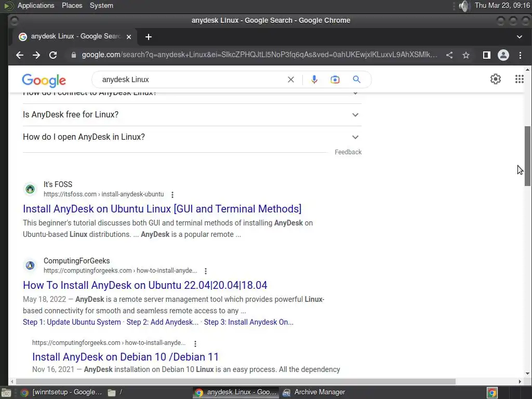This screenshot has width=532, height=399.
Task: Open the System menu
Action: (101, 5)
